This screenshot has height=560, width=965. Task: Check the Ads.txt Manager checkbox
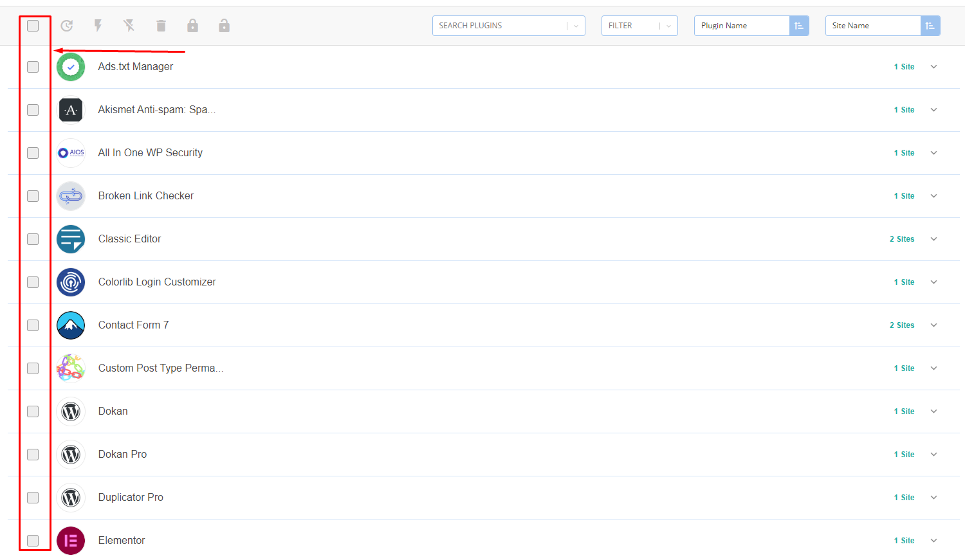(x=33, y=67)
